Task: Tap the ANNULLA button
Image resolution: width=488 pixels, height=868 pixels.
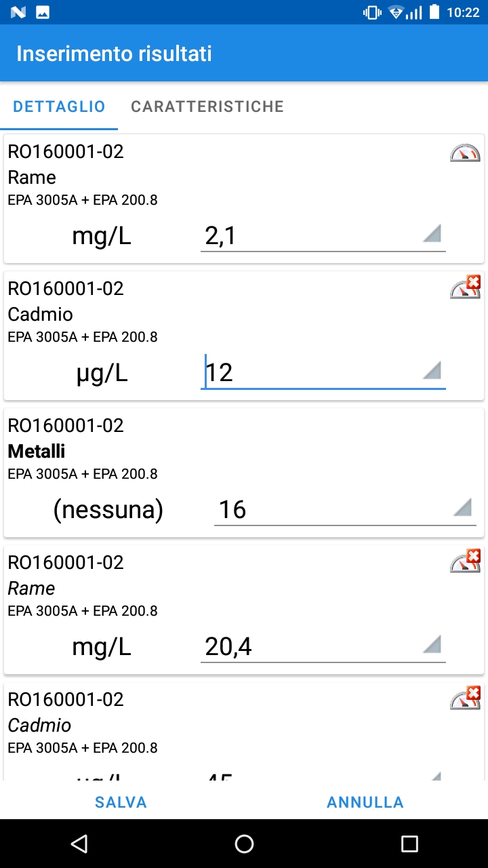Action: 365,802
